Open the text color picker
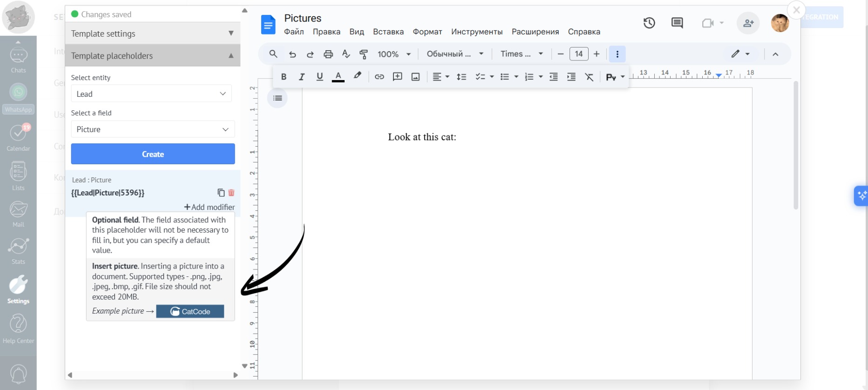 pos(338,77)
